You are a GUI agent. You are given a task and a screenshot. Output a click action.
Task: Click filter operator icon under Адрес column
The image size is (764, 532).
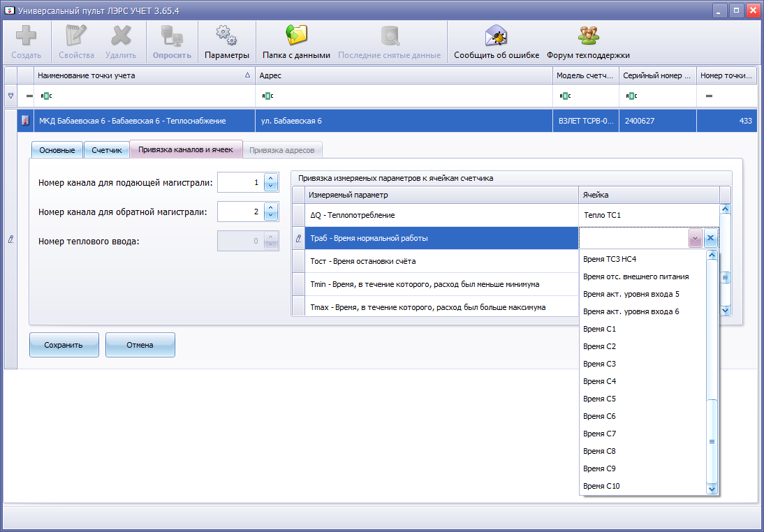tap(267, 96)
